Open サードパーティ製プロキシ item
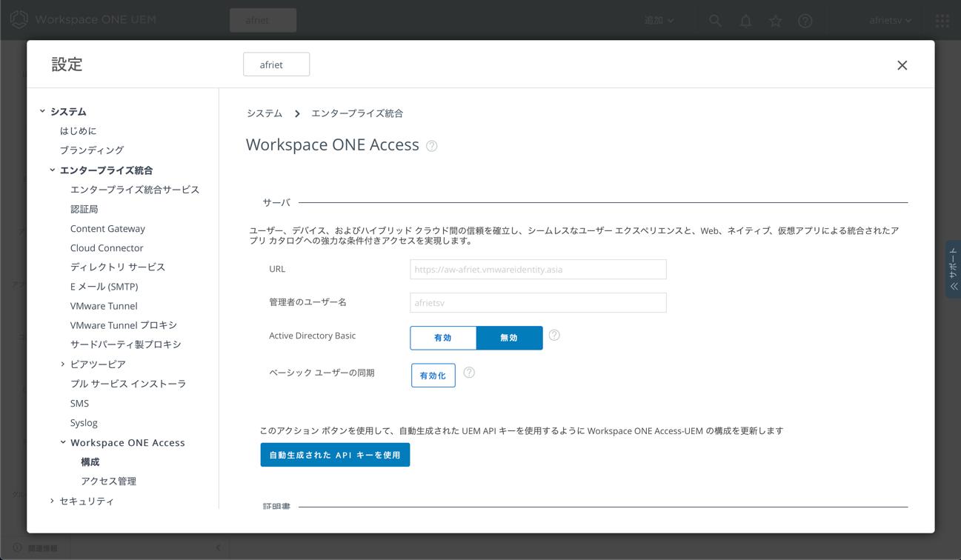Image resolution: width=961 pixels, height=560 pixels. [126, 344]
